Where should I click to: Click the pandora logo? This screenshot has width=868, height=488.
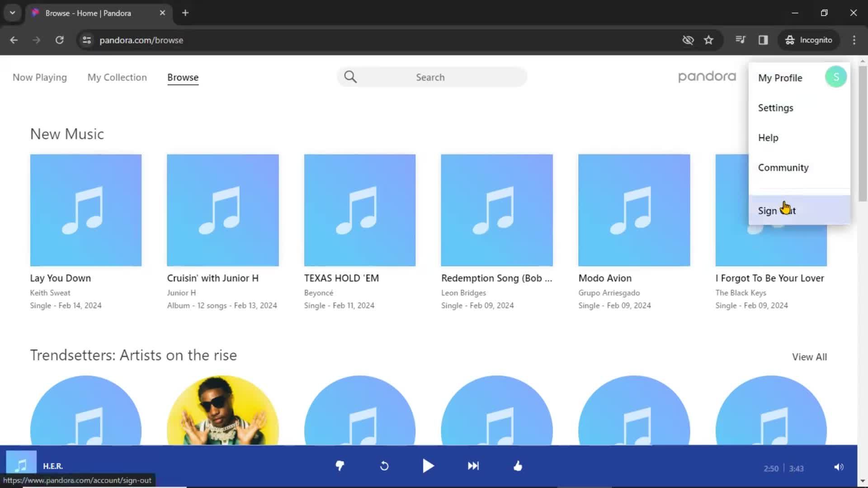click(707, 77)
